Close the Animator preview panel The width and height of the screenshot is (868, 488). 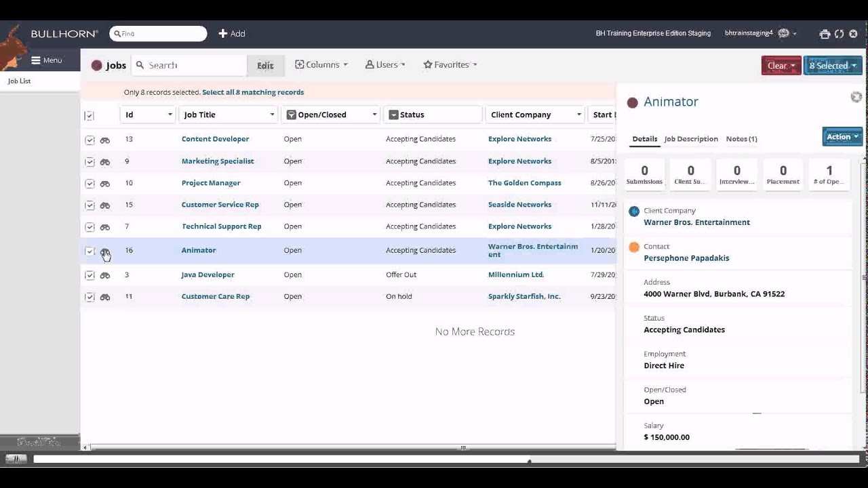coord(856,98)
